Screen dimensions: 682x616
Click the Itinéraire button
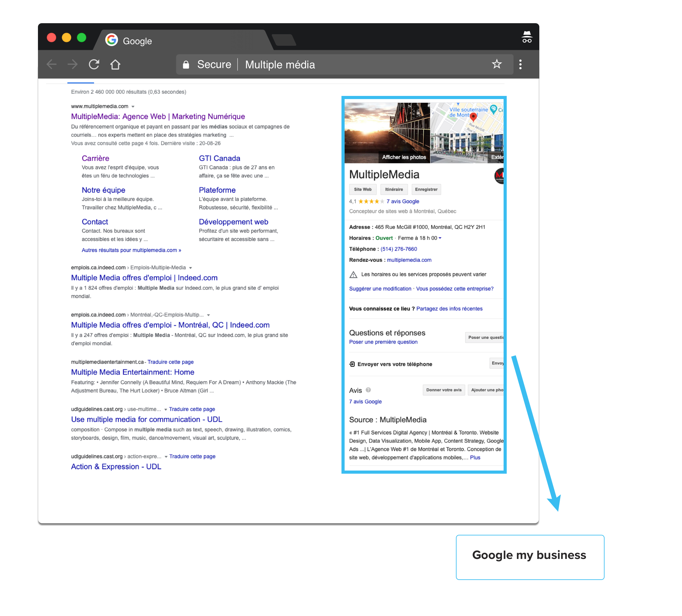[394, 189]
